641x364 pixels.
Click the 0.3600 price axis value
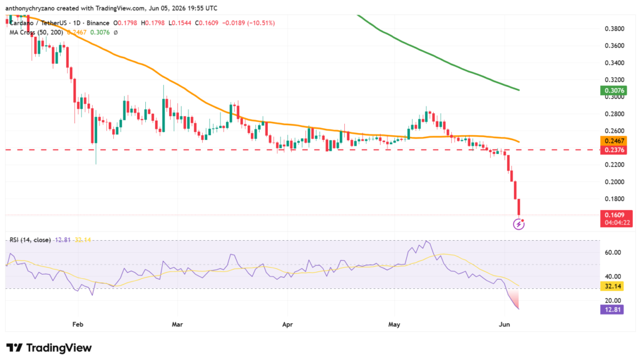coord(615,46)
